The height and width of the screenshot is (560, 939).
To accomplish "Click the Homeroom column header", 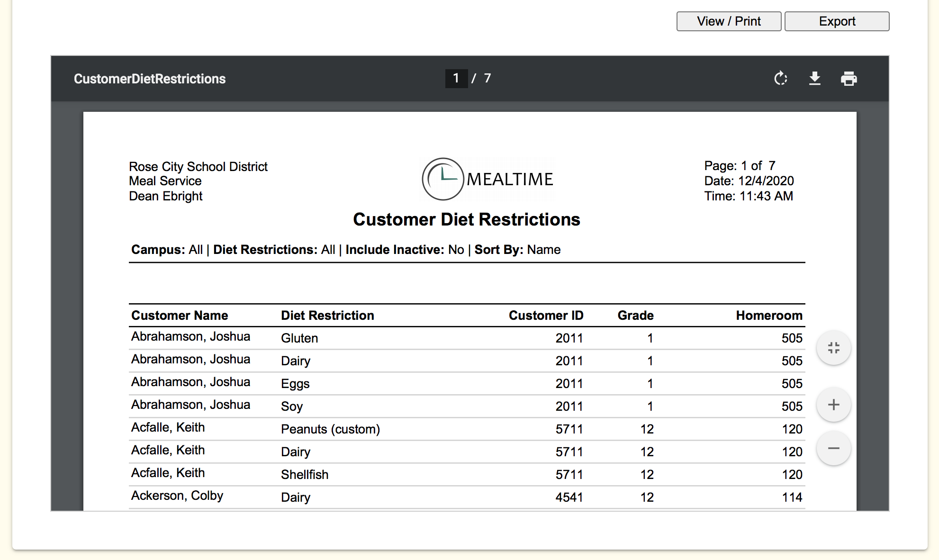I will click(x=768, y=316).
